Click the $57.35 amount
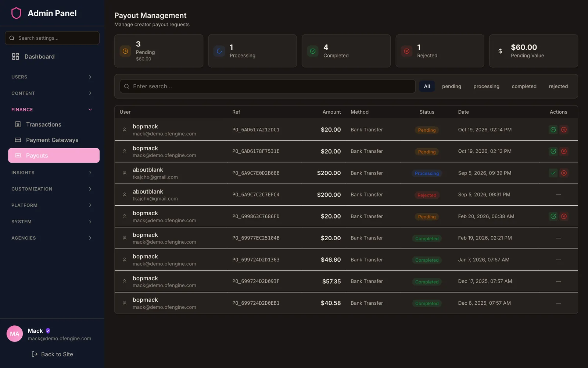Screen dimensions: 588x368 331,281
